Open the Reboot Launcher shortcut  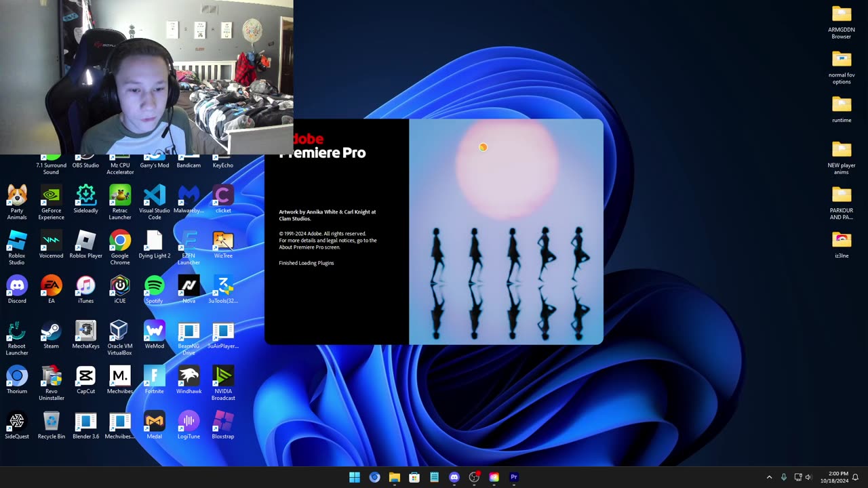[x=17, y=338]
